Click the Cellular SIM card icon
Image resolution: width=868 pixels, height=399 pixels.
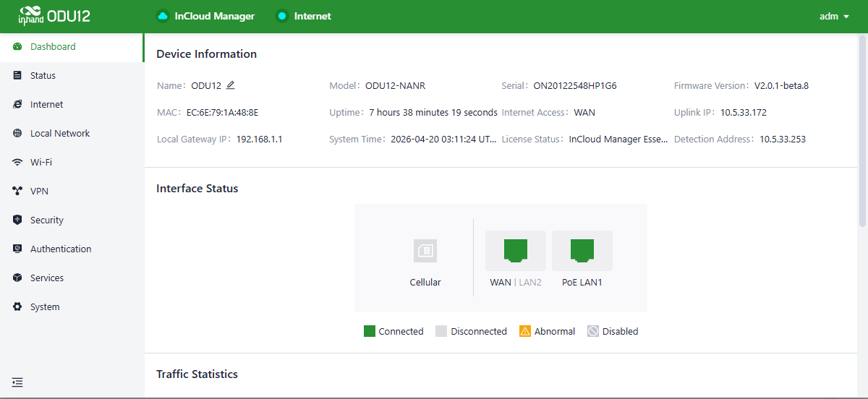[425, 251]
